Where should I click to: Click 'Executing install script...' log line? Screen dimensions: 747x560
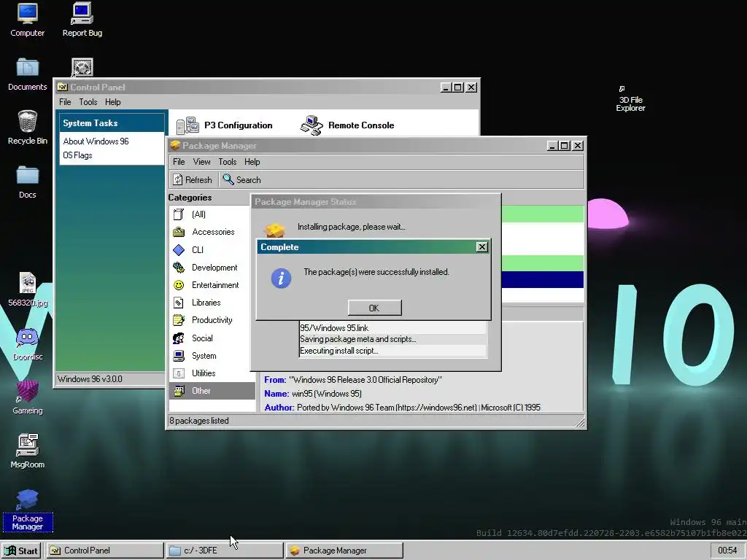(x=338, y=351)
